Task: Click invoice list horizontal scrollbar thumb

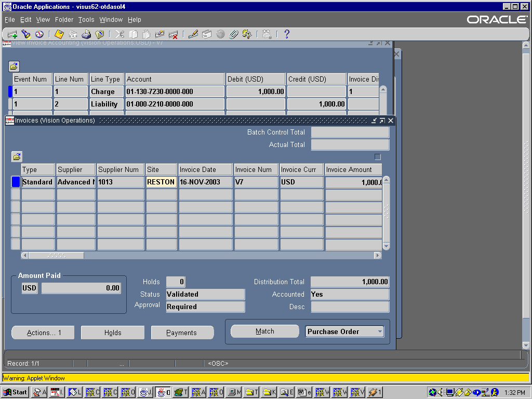Action: 56,255
